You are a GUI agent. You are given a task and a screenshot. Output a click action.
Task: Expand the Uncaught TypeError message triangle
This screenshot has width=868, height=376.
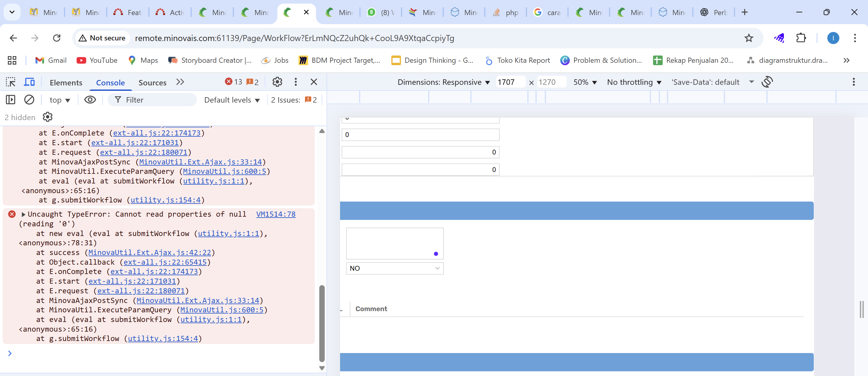coord(23,215)
